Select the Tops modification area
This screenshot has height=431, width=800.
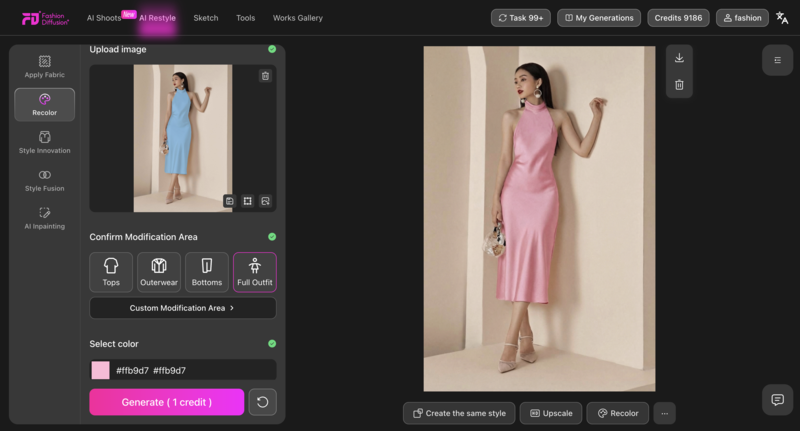(111, 272)
